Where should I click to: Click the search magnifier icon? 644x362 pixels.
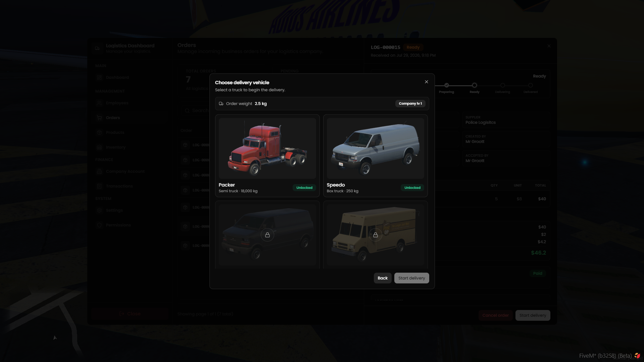[187, 111]
